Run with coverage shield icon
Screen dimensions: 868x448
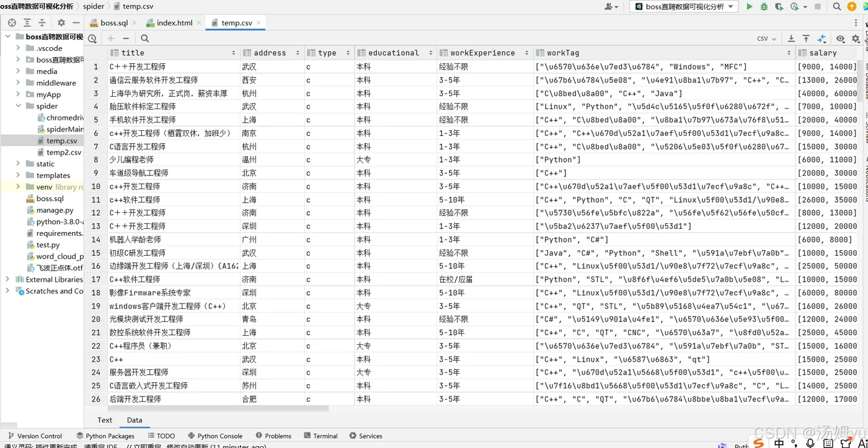(779, 7)
